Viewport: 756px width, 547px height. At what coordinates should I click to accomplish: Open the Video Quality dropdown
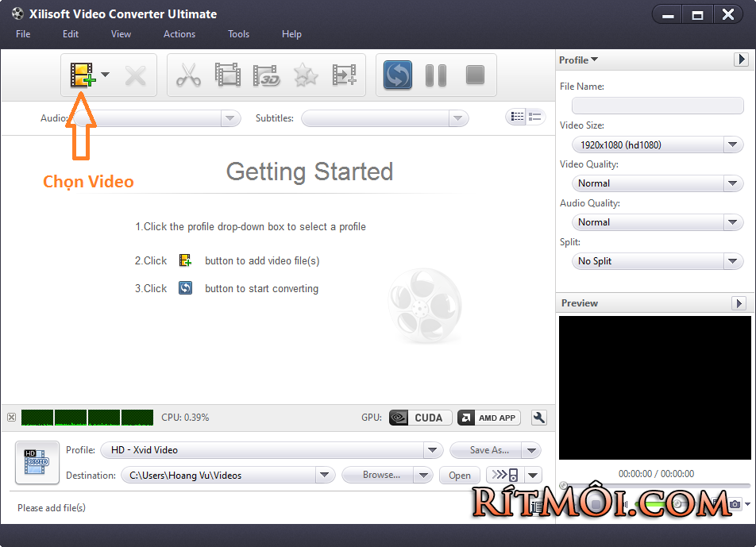point(658,183)
